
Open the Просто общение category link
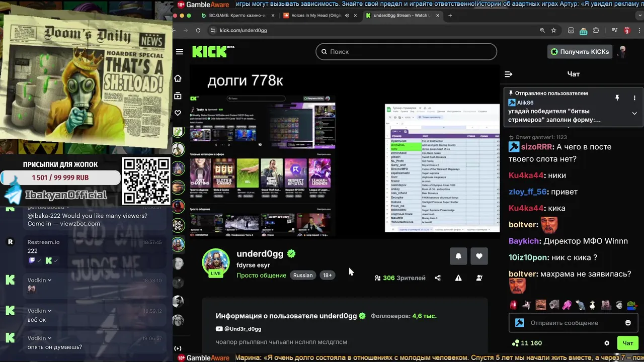tap(261, 275)
